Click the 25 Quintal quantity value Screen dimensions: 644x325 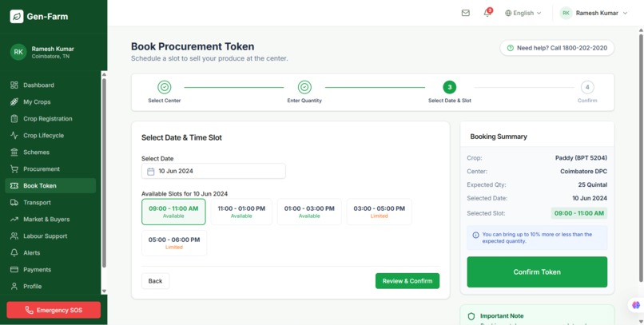click(x=593, y=184)
